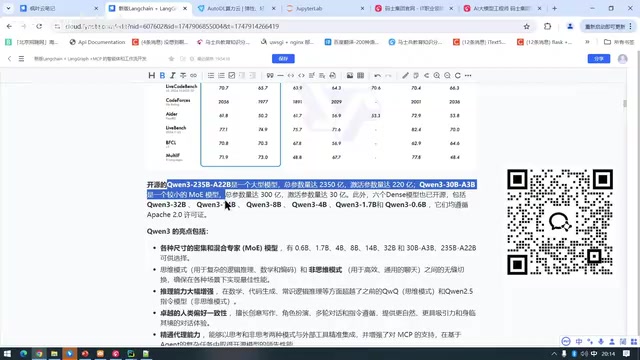
Task: Open the volume control in the system tray
Action: [584, 353]
